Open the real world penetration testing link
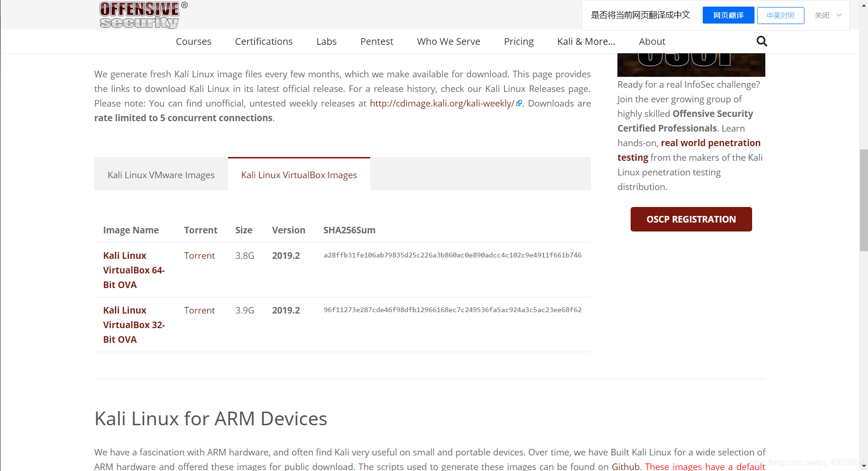The height and width of the screenshot is (471, 868). pos(689,150)
